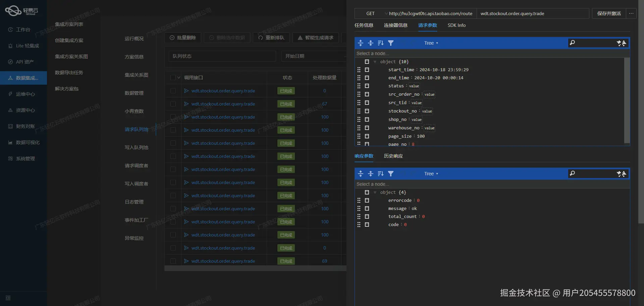The width and height of the screenshot is (644, 306).
Task: Click the request params editor vertical scrollbar
Action: 627,101
